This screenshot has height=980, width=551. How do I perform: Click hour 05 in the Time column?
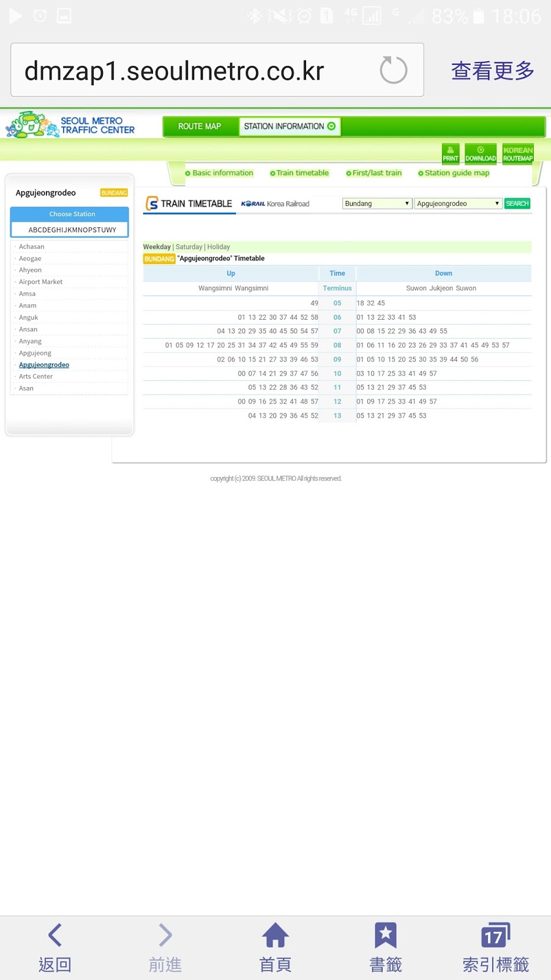click(337, 303)
